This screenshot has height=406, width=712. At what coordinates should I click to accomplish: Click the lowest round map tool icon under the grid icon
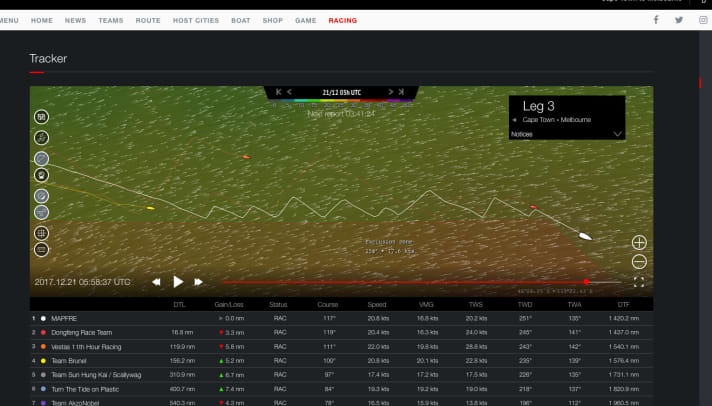point(41,249)
